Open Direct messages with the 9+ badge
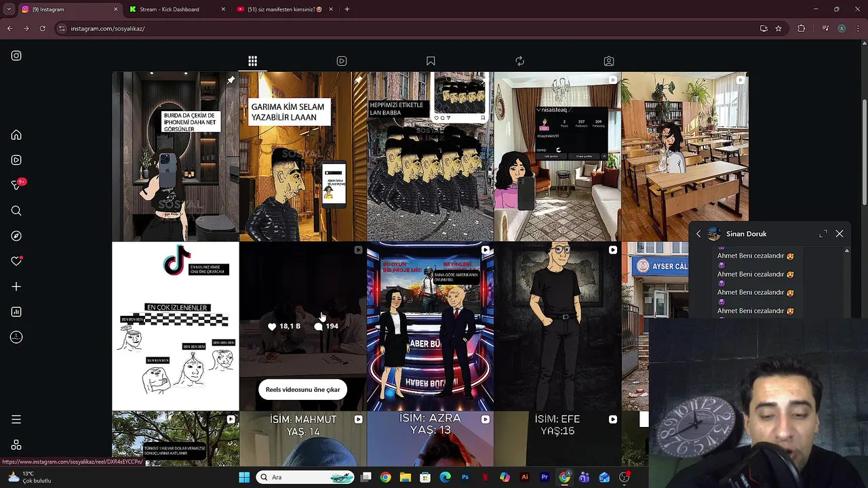The width and height of the screenshot is (868, 488). click(x=18, y=184)
